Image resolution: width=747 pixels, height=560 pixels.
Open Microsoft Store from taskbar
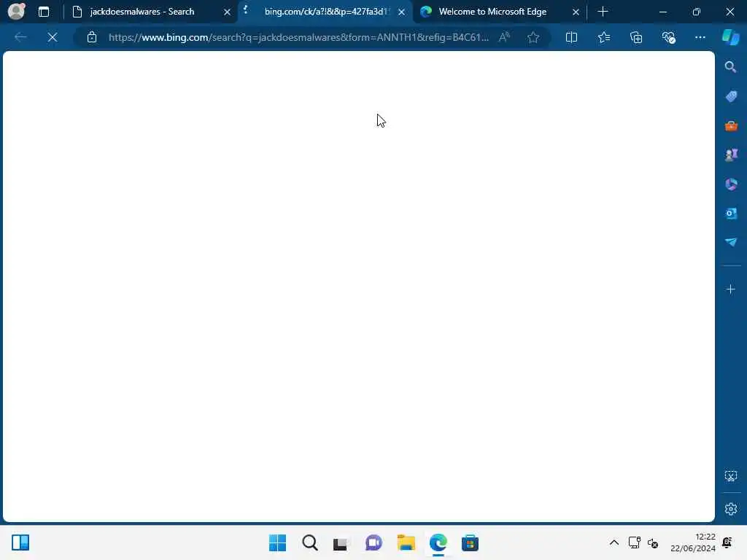[470, 542]
